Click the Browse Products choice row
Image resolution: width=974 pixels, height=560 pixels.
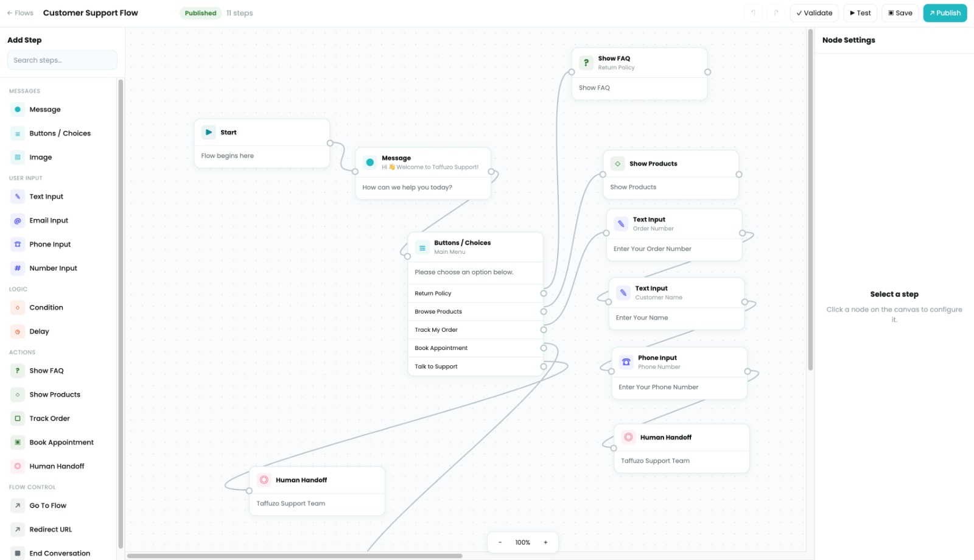475,312
